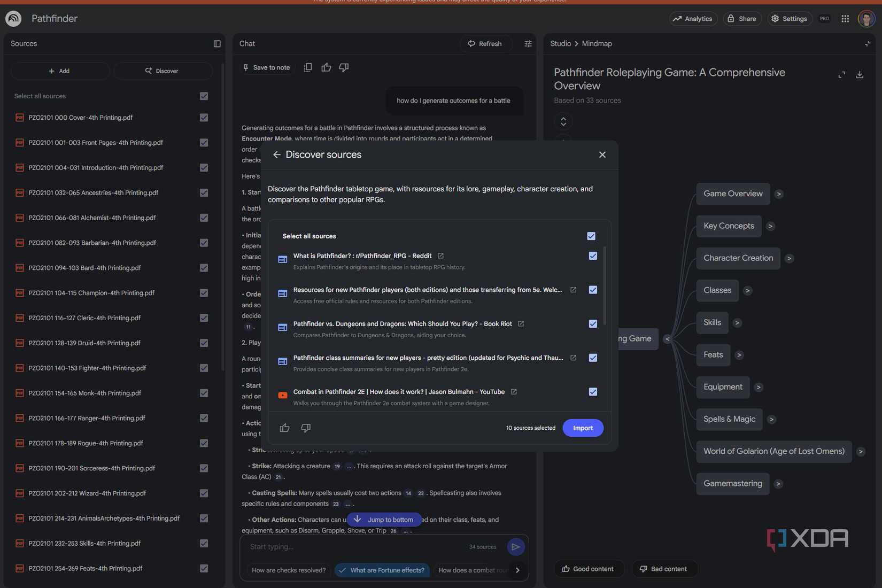Screen dimensions: 882x588
Task: Uncheck Fighter-4th Printing.pdf source
Action: point(204,368)
